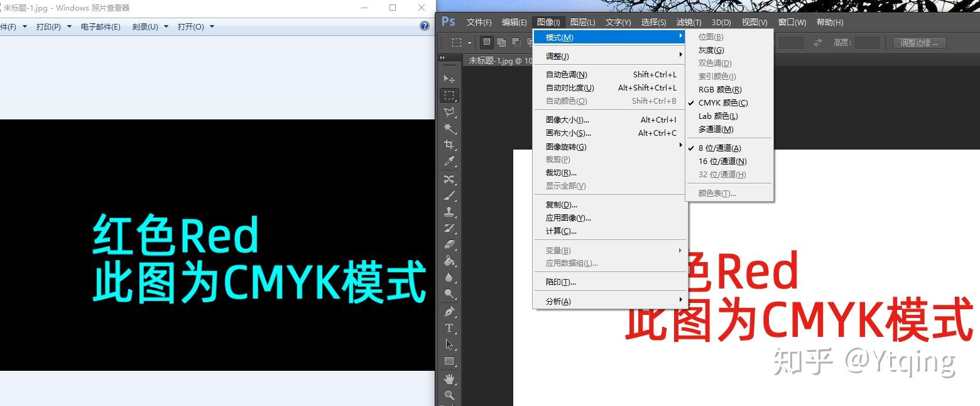Viewport: 980px width, 406px height.
Task: Choose Subtract from selection mode
Action: [516, 43]
